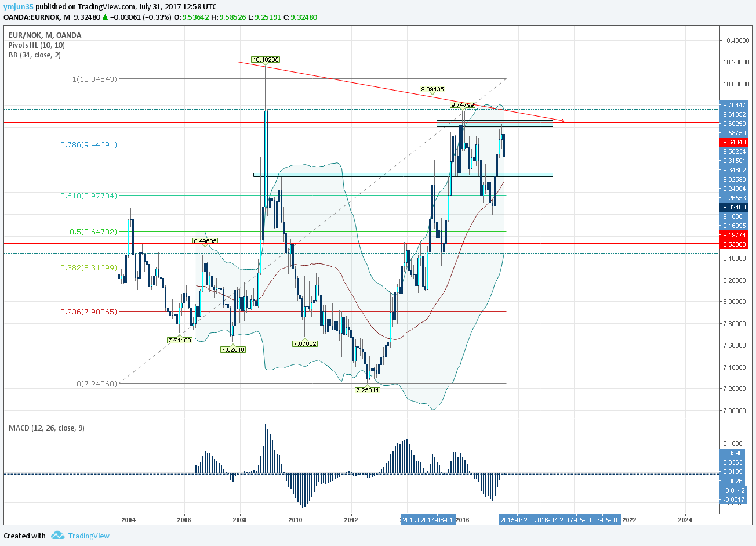
Task: Click the 10.16205 pivot high label
Action: 266,59
